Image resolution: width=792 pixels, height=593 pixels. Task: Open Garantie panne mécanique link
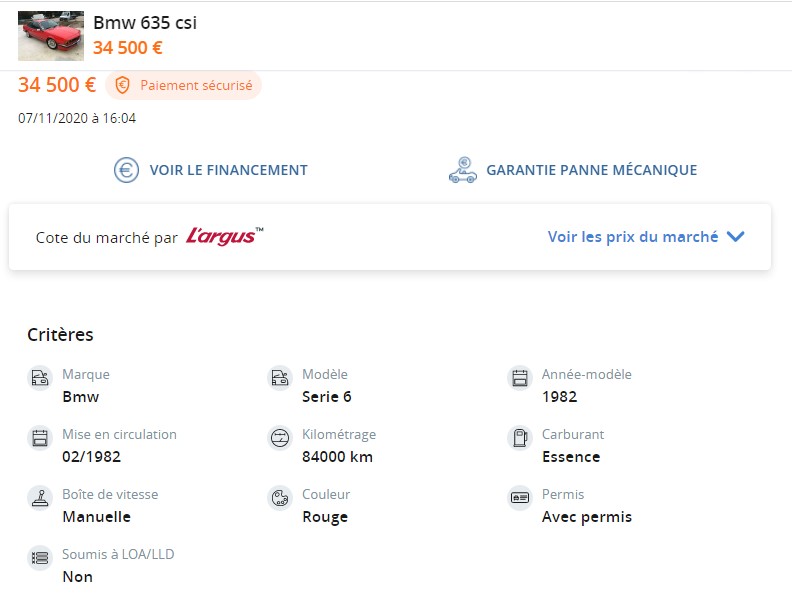tap(591, 170)
